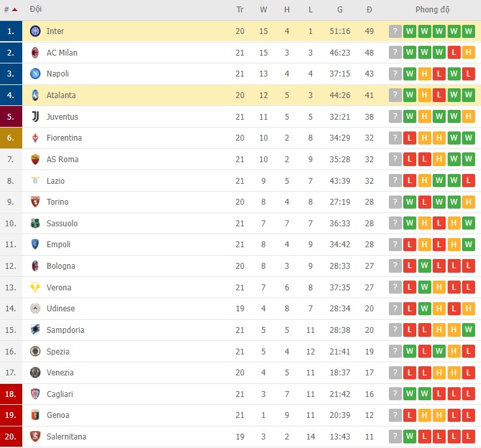Click Lazio's last red L form badge

click(x=468, y=181)
